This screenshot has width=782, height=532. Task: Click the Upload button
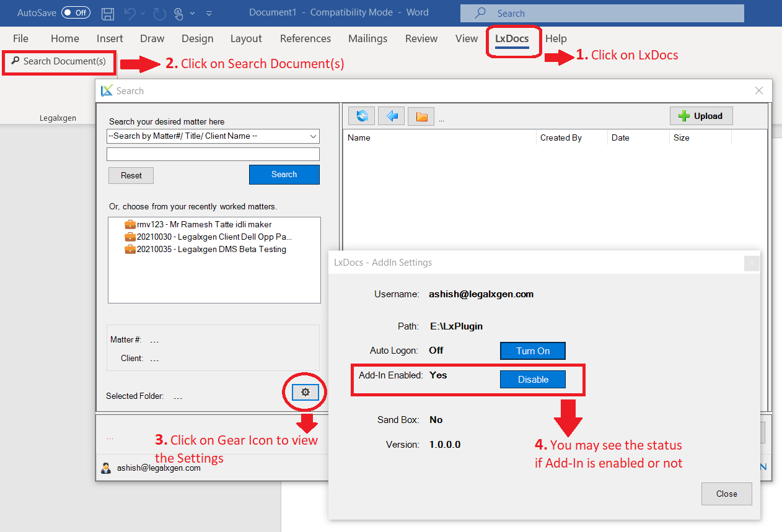point(701,116)
